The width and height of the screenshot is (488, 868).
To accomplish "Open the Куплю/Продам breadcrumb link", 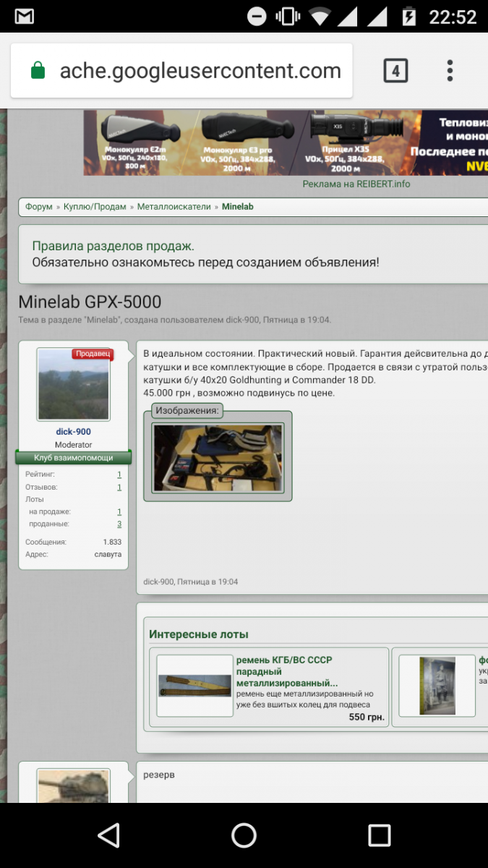I will coord(95,207).
